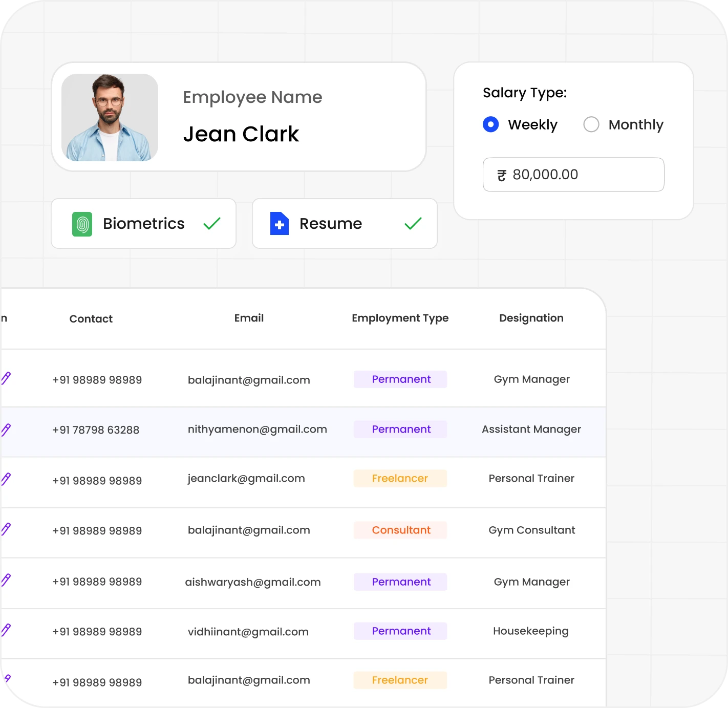Click email jeanclark@gmail.com
The width and height of the screenshot is (728, 708).
click(246, 479)
